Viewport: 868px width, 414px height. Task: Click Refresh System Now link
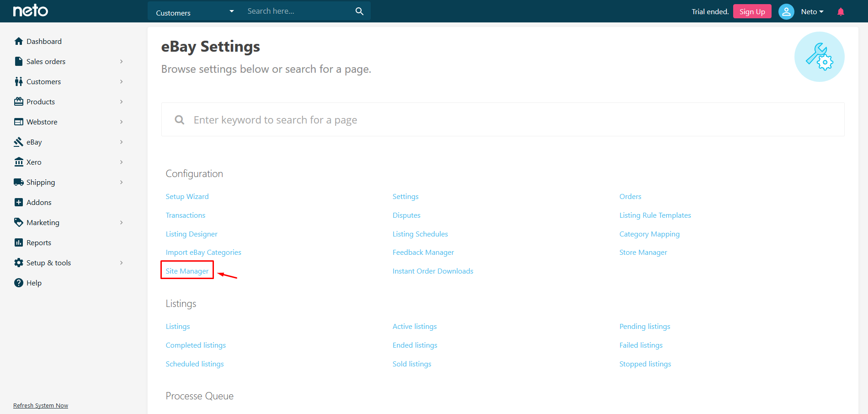pos(41,406)
